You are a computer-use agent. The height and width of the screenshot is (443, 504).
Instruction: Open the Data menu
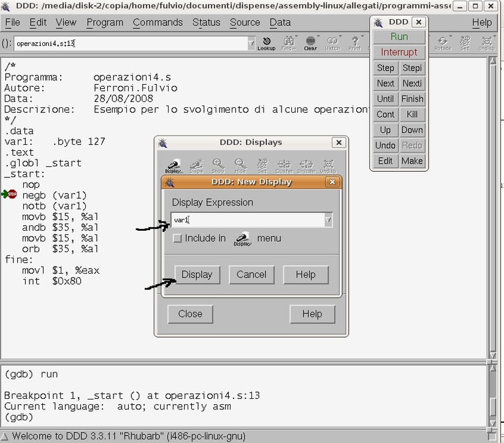280,23
